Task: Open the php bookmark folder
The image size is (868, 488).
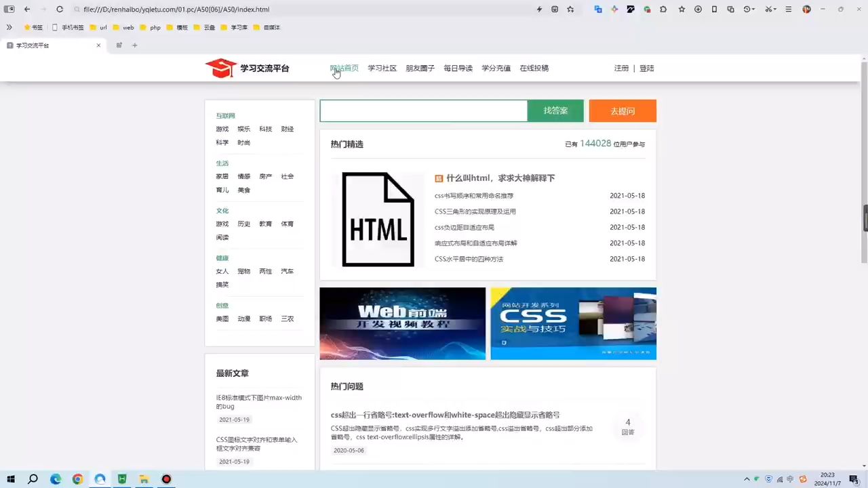Action: [x=151, y=28]
